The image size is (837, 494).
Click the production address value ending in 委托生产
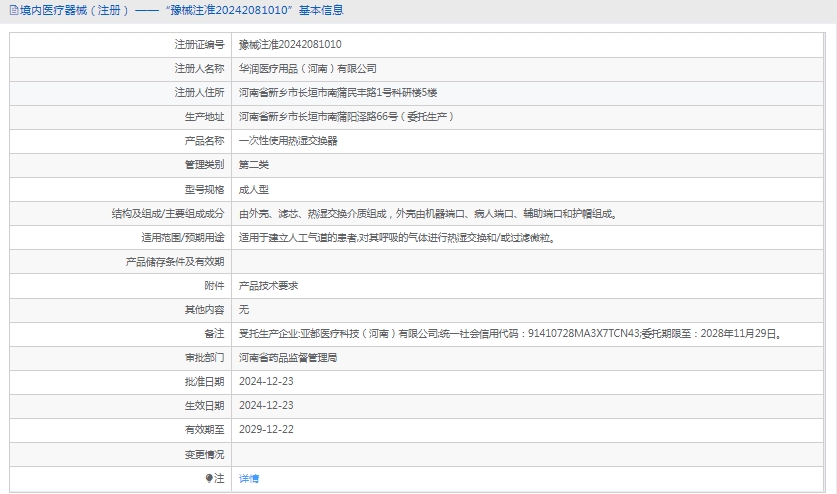click(x=347, y=116)
